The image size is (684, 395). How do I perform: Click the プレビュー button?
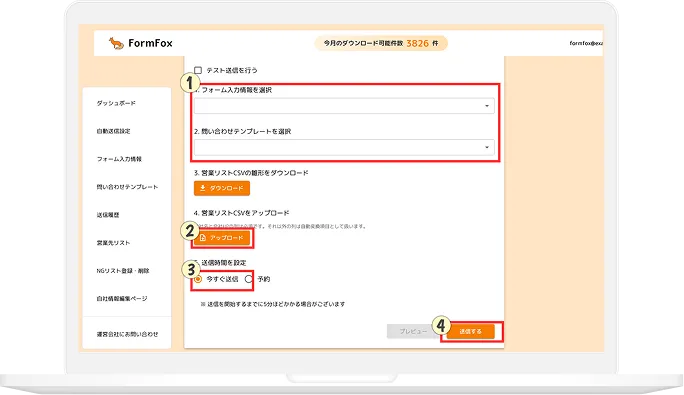click(413, 331)
